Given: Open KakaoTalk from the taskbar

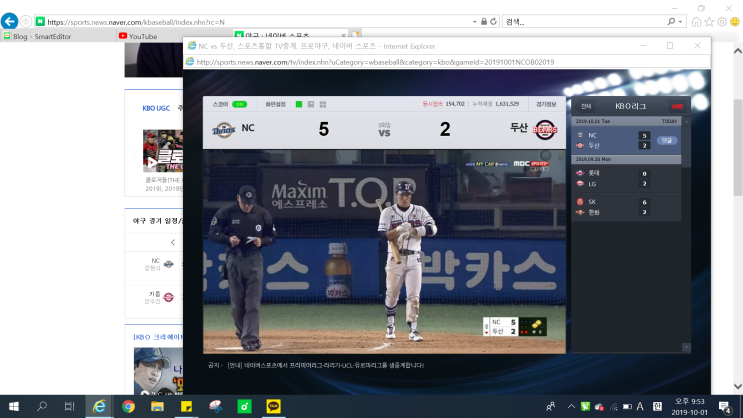Looking at the screenshot, I should 273,406.
